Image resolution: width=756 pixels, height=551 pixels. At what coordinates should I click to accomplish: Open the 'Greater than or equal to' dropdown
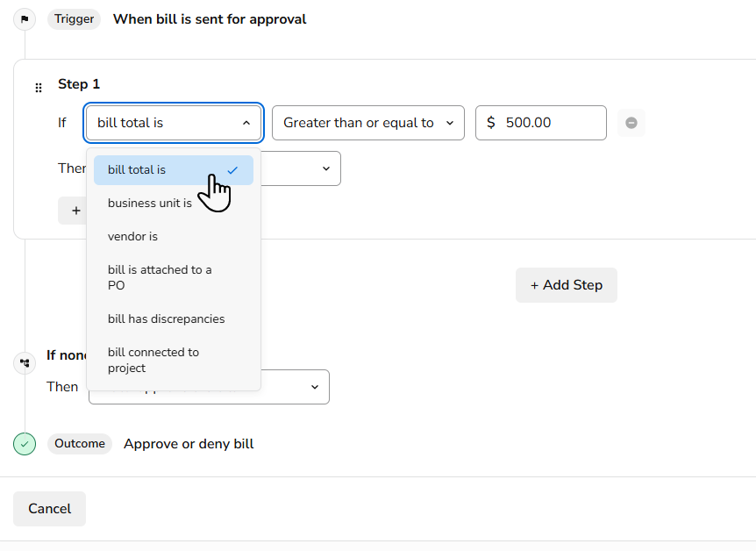tap(368, 123)
